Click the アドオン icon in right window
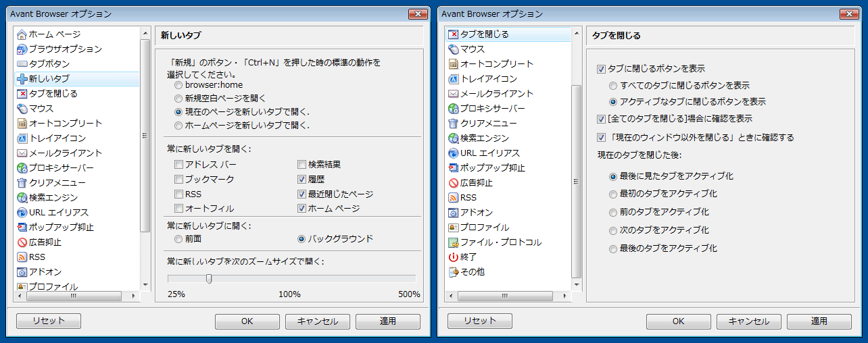Image resolution: width=868 pixels, height=343 pixels. (x=454, y=213)
